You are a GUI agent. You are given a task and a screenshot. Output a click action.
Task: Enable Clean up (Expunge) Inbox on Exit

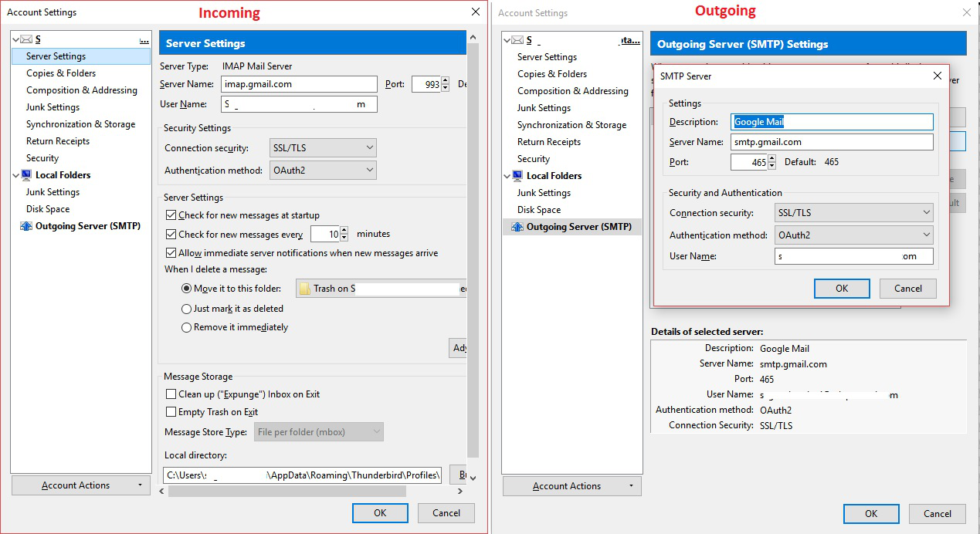point(171,394)
